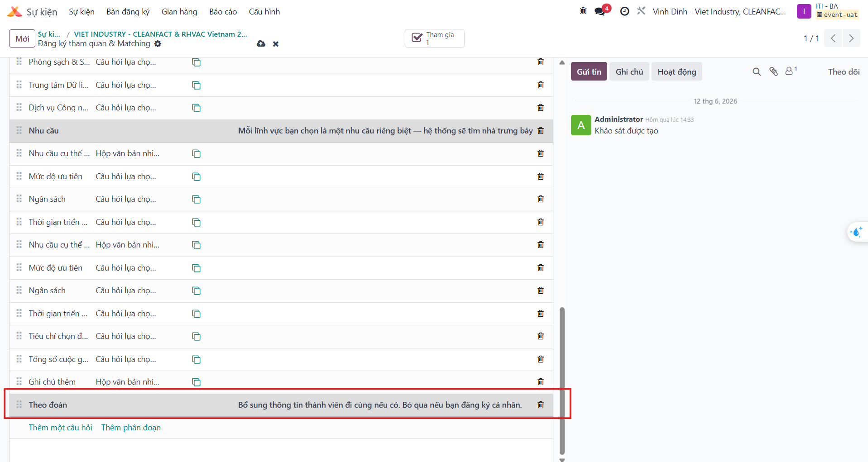
Task: Click the drag handle of Phòng sạch & S... row
Action: coord(19,62)
